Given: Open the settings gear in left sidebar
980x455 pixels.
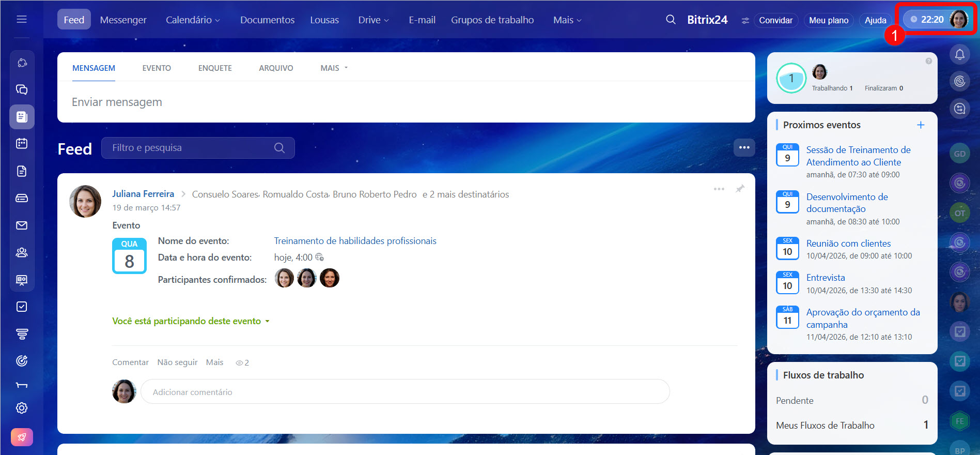Looking at the screenshot, I should pyautogui.click(x=22, y=408).
